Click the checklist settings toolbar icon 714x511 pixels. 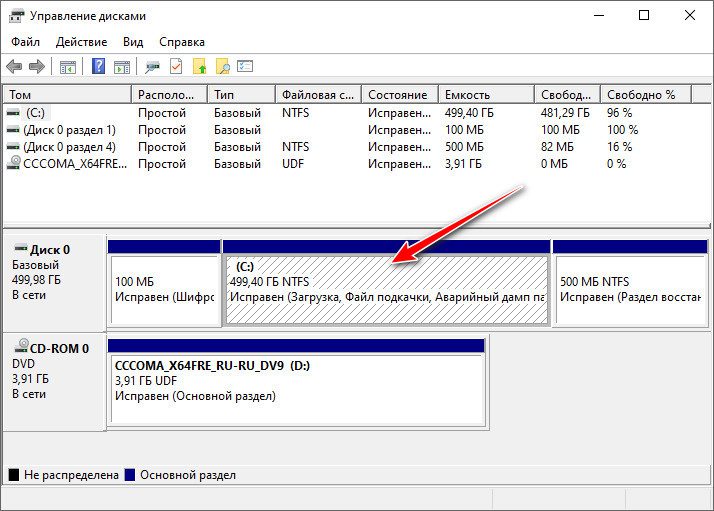click(x=245, y=66)
